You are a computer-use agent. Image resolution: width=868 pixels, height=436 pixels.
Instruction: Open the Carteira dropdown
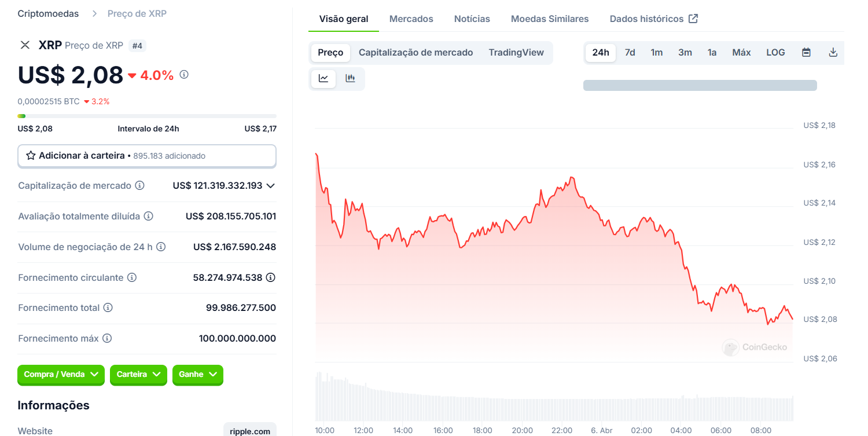point(138,375)
